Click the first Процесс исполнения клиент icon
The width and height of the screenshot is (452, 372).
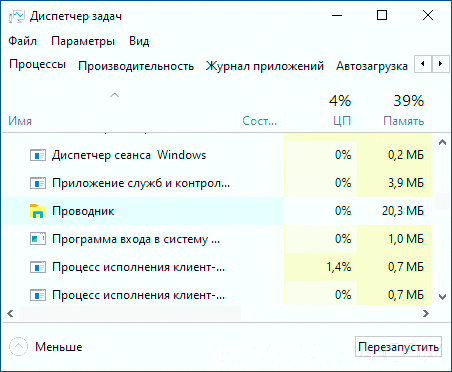coord(38,267)
